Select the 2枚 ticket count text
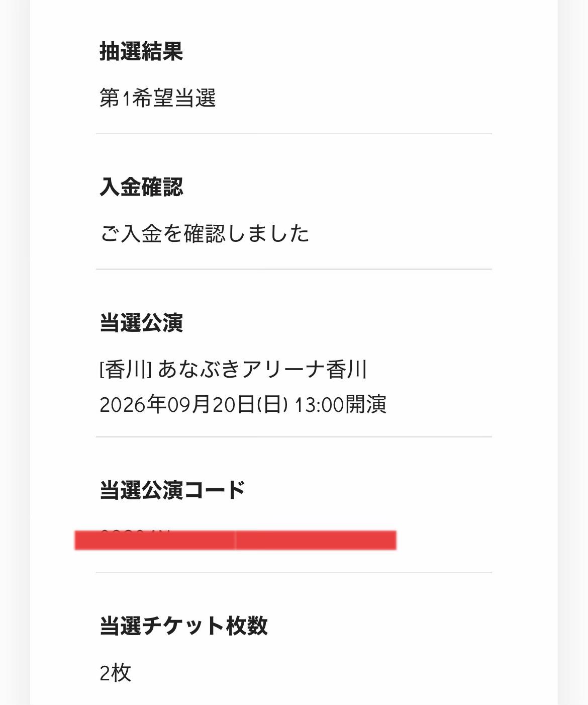This screenshot has width=588, height=705. click(x=116, y=673)
